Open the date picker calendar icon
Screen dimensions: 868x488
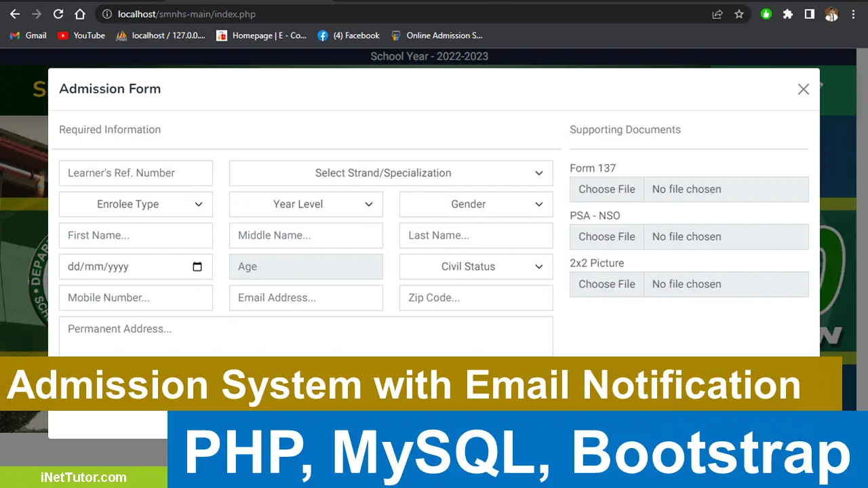[197, 266]
